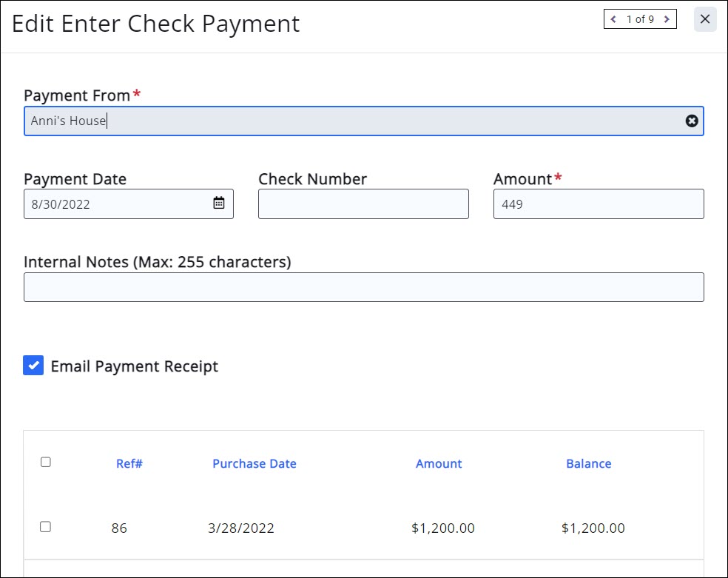Screen dimensions: 728x578
Task: Go to next record in pager
Action: 667,19
